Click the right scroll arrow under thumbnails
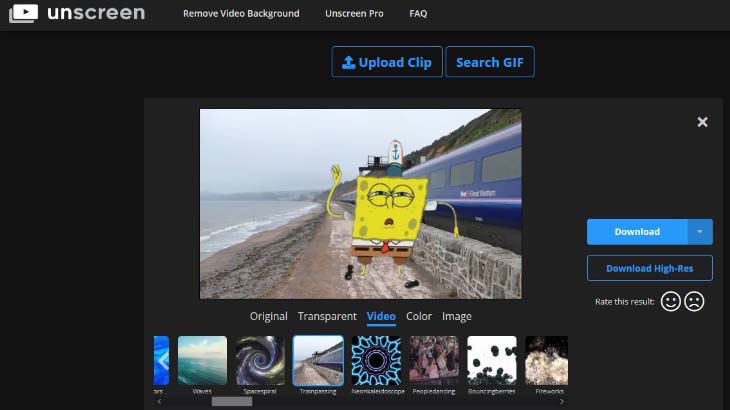 (561, 402)
